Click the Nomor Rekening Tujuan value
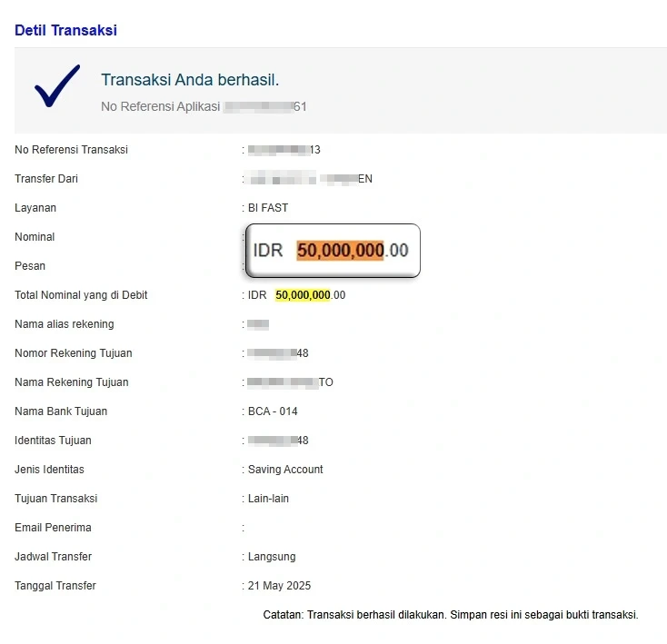Image resolution: width=667 pixels, height=644 pixels. coord(278,353)
